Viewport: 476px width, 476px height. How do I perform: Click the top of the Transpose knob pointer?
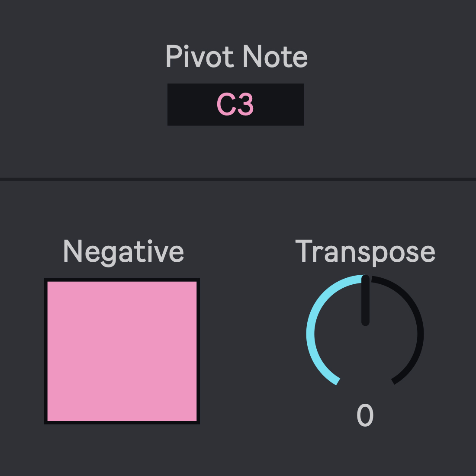click(x=365, y=279)
